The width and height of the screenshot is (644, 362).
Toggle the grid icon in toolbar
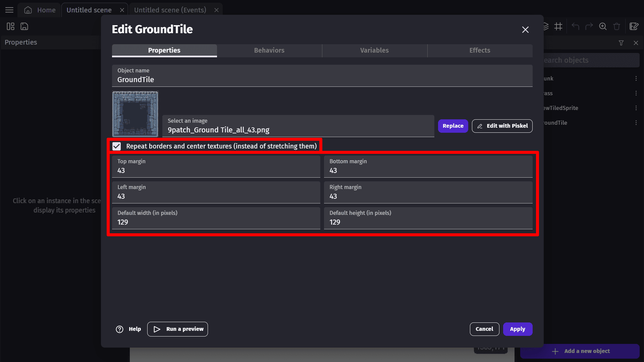(558, 26)
